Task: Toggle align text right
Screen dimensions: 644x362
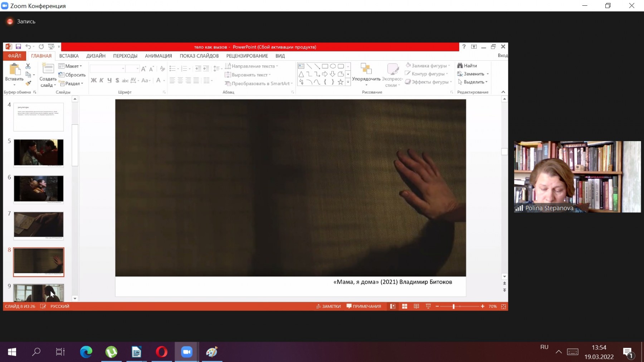Action: point(188,80)
